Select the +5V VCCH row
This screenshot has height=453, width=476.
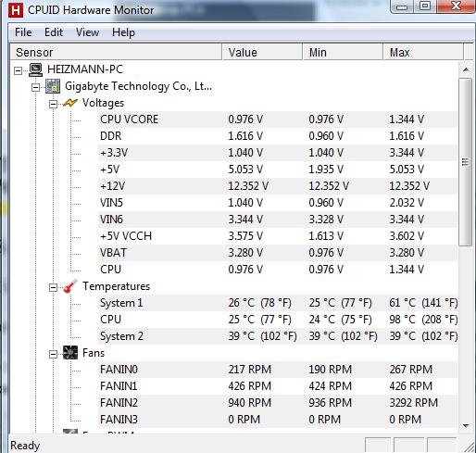tap(278, 236)
